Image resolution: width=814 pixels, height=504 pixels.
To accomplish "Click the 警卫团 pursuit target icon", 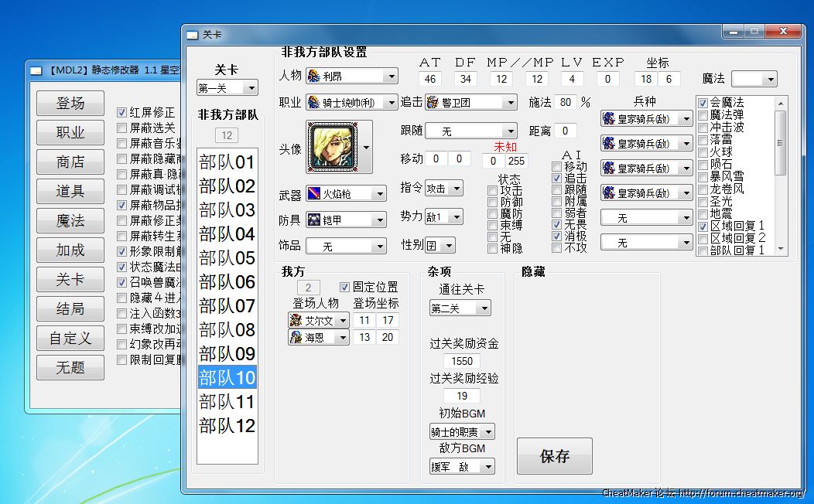I will [x=433, y=102].
